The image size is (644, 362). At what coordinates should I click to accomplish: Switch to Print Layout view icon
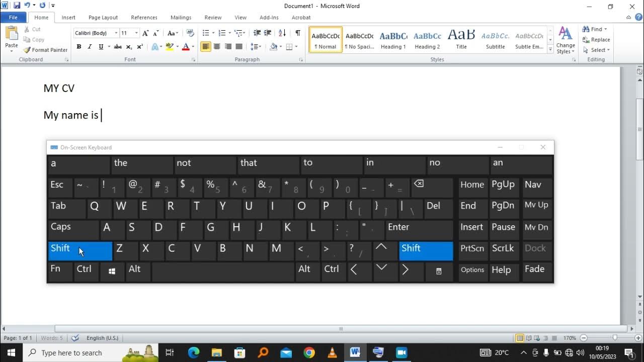(520, 338)
